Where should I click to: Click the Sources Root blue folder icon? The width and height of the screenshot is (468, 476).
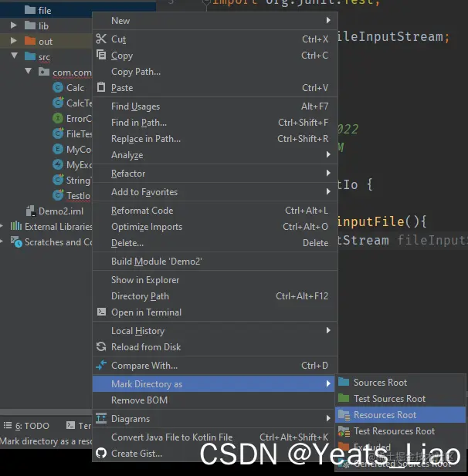click(x=344, y=382)
